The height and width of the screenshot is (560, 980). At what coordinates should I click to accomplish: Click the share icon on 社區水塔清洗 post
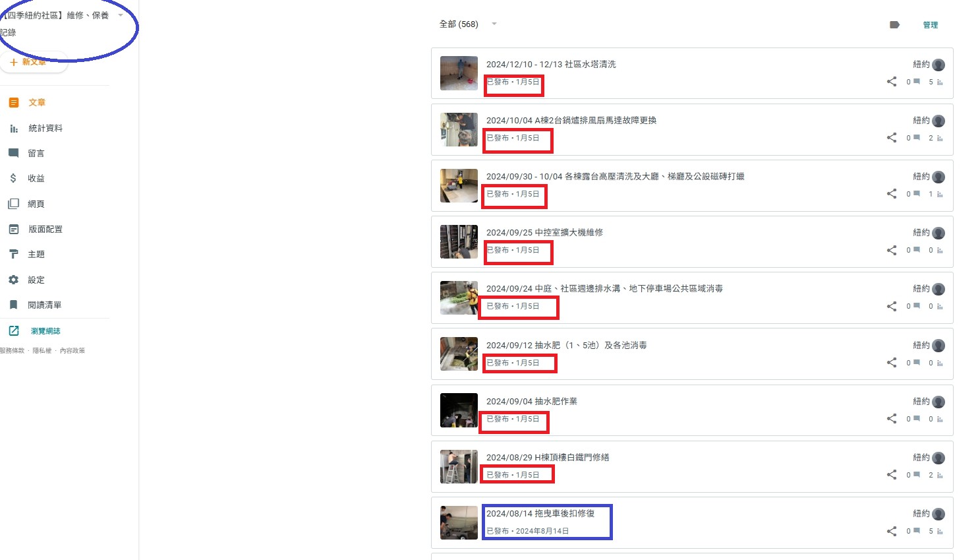(x=892, y=82)
